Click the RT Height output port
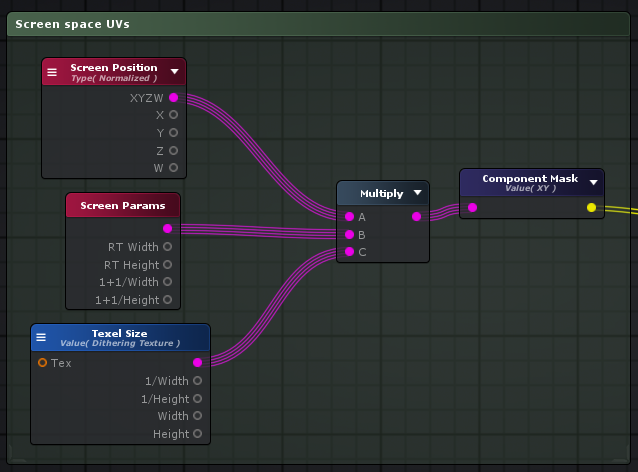 coord(168,264)
